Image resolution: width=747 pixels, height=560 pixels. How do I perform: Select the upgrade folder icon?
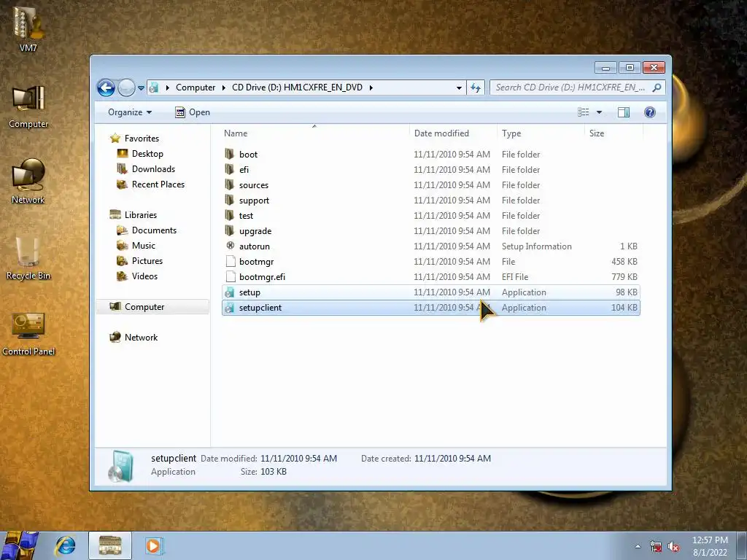pyautogui.click(x=230, y=230)
